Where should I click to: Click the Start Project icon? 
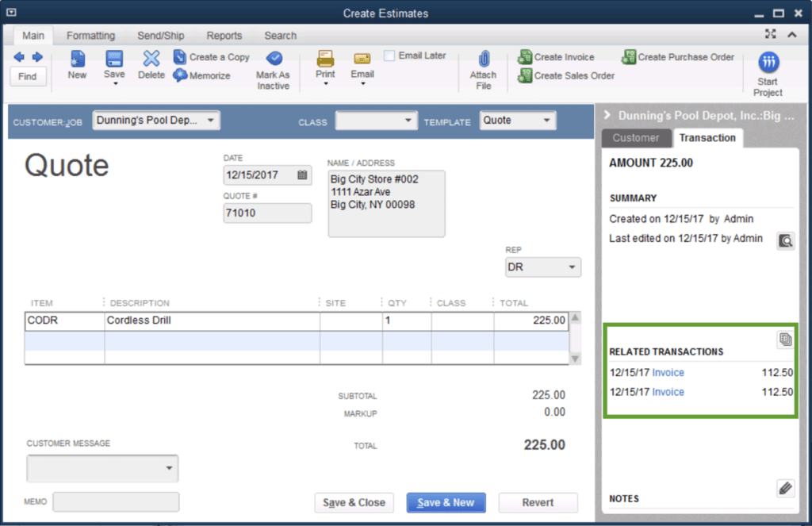tap(768, 62)
